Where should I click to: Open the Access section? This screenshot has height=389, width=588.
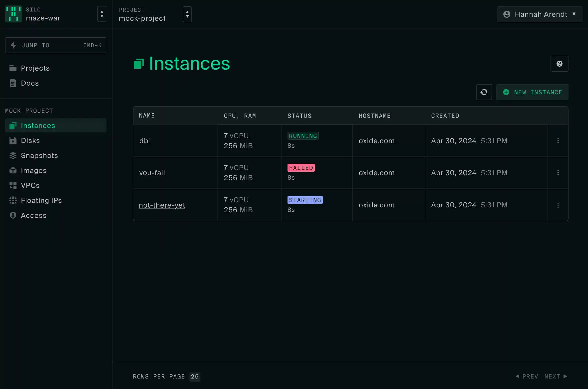[33, 215]
